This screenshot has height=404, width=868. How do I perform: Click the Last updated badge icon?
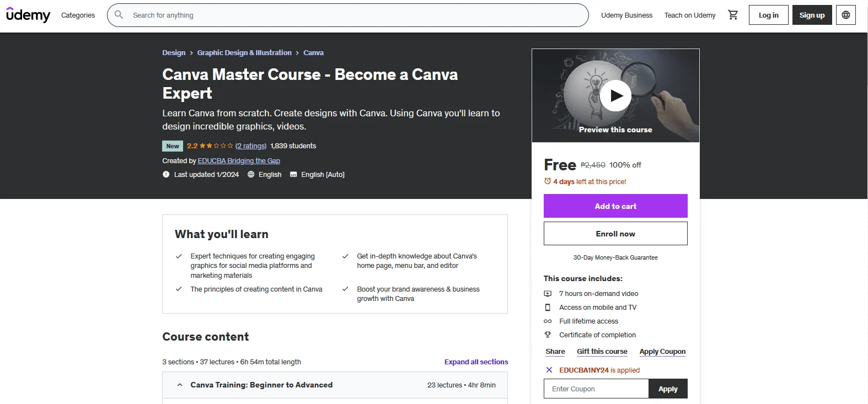tap(166, 174)
